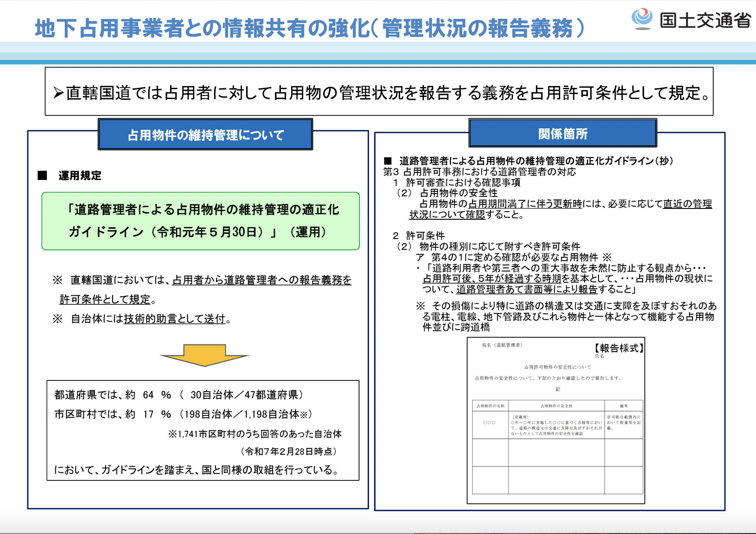Click underlined text 許可条件として規定
The width and height of the screenshot is (756, 534).
(x=105, y=299)
